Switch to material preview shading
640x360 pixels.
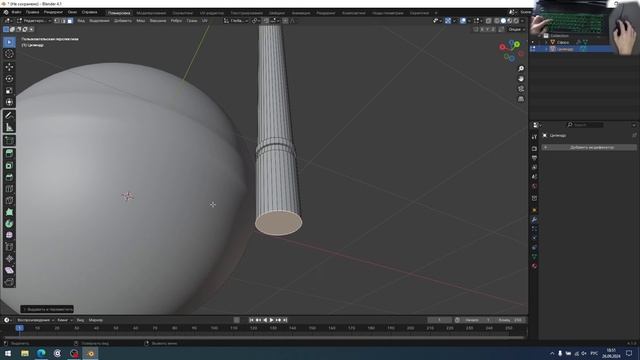[510, 20]
